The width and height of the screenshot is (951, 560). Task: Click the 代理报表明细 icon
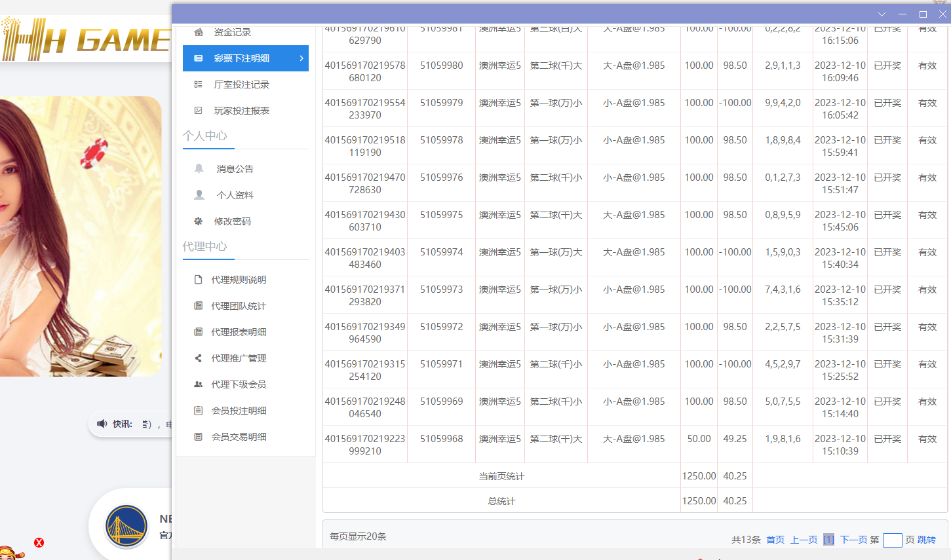pos(199,332)
